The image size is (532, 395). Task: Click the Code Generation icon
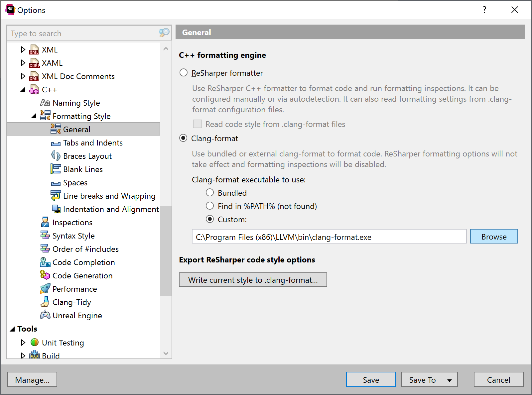45,275
